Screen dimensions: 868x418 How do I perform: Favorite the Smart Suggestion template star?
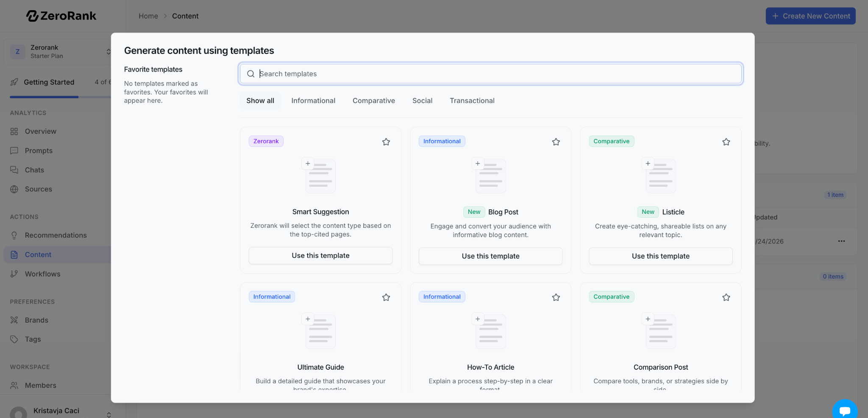coord(386,142)
